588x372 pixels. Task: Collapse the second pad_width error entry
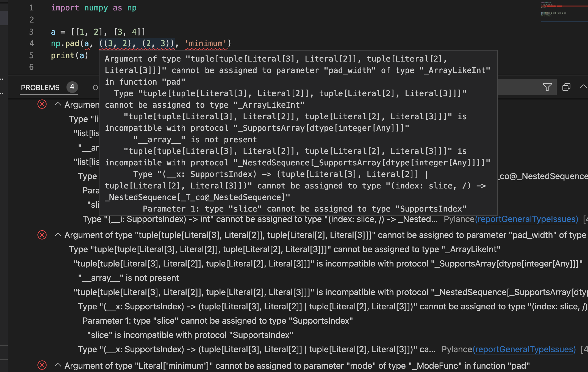click(x=58, y=235)
